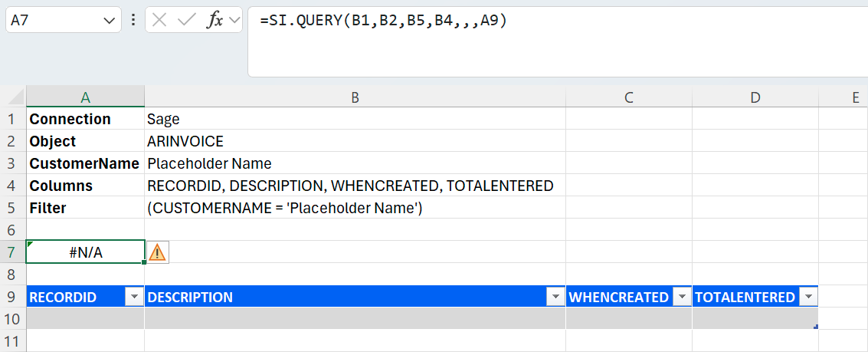
Task: Open the RECORDID column filter dropdown
Action: pos(134,298)
